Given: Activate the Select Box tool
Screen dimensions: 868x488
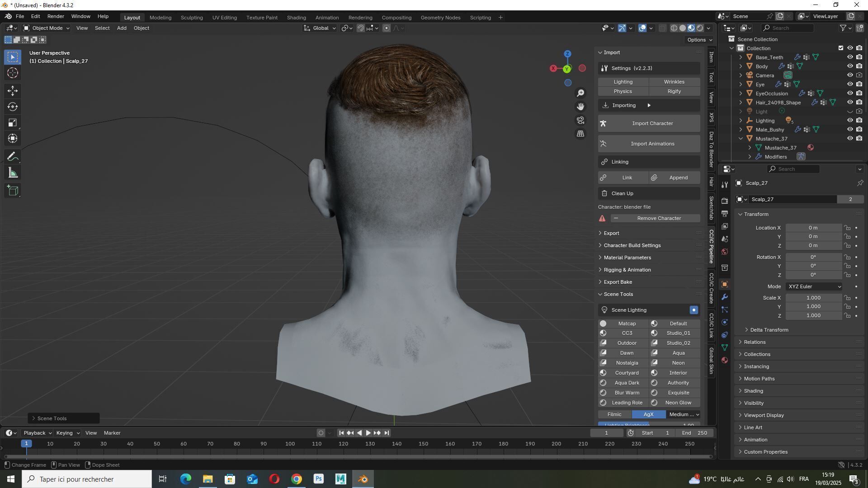Looking at the screenshot, I should 13,57.
